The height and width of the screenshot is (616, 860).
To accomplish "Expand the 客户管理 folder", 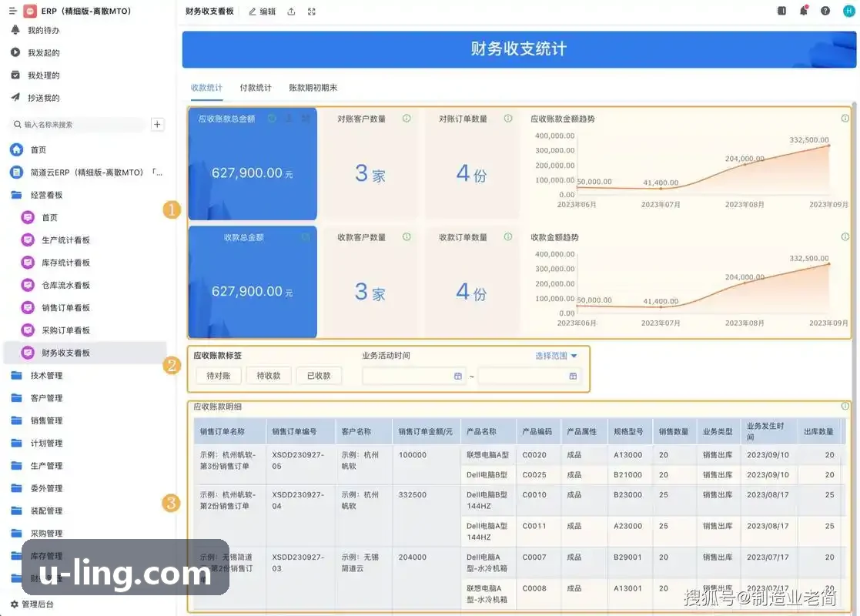I will (x=46, y=397).
